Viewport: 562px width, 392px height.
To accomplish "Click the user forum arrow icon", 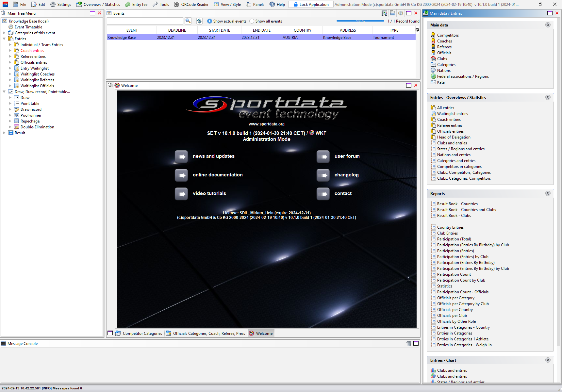I will [x=323, y=156].
